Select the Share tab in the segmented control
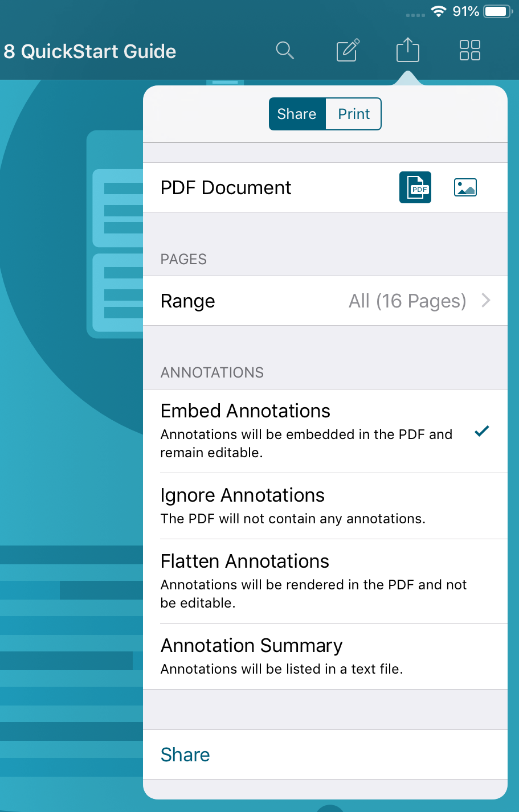This screenshot has height=812, width=519. tap(297, 114)
